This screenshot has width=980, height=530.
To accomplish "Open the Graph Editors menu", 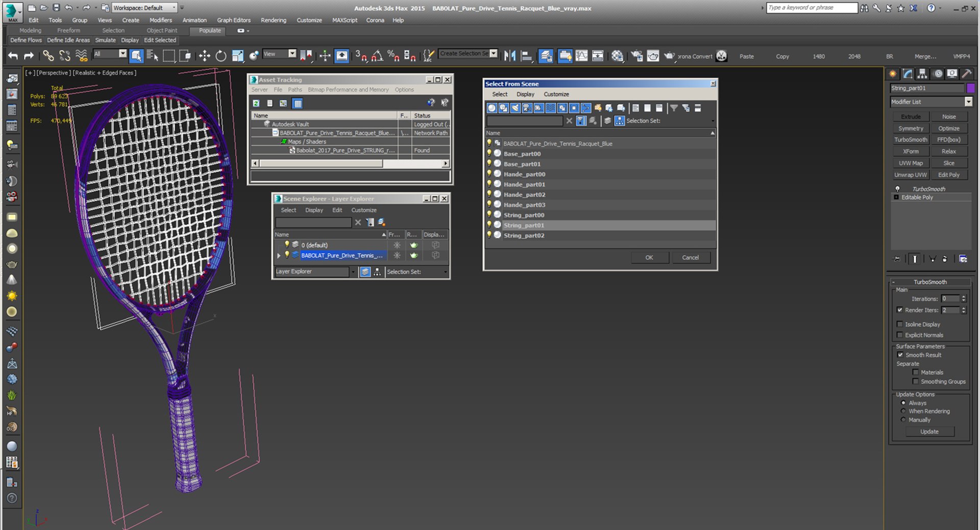I will click(x=234, y=20).
